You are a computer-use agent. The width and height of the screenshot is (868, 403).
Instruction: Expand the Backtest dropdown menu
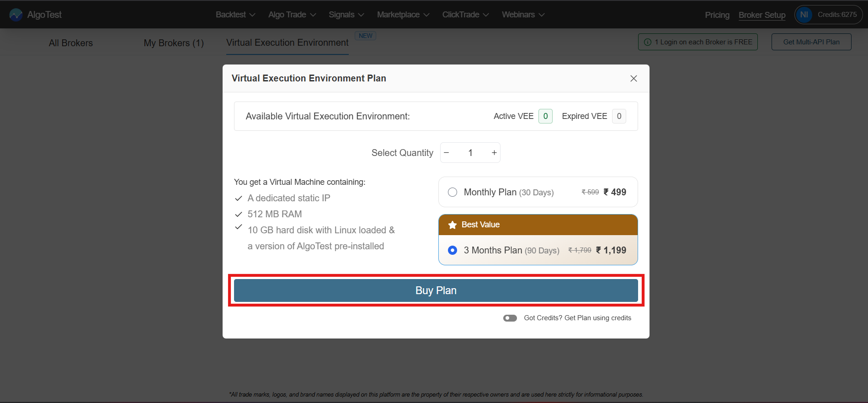tap(235, 15)
